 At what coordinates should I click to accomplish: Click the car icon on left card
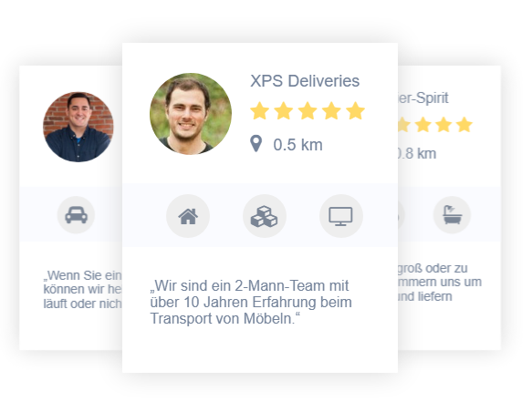pos(76,215)
